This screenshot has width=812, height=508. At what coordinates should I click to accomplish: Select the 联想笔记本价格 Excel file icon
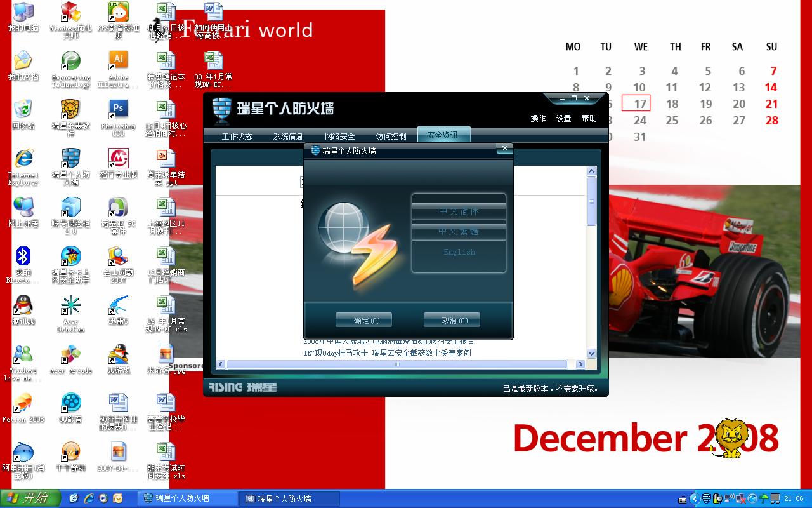[166, 69]
